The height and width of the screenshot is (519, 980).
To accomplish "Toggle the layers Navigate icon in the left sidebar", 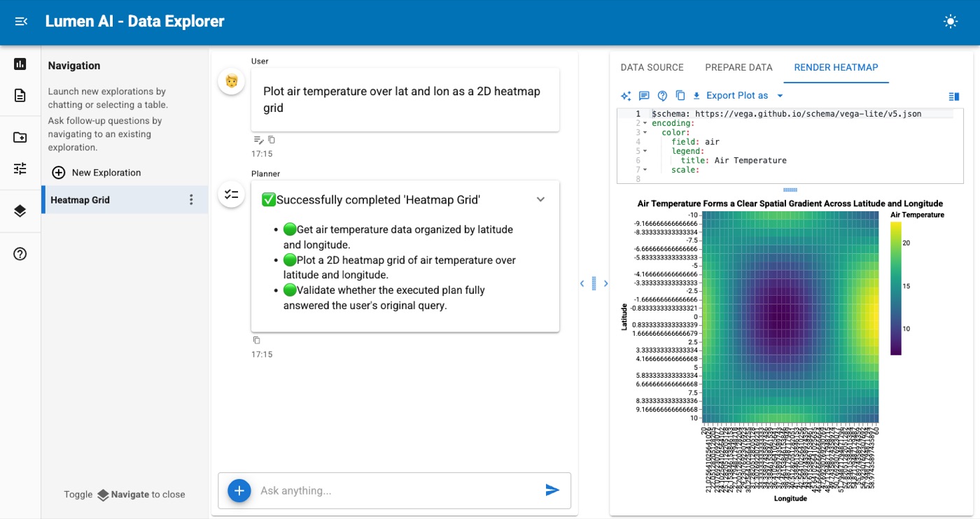I will click(20, 211).
